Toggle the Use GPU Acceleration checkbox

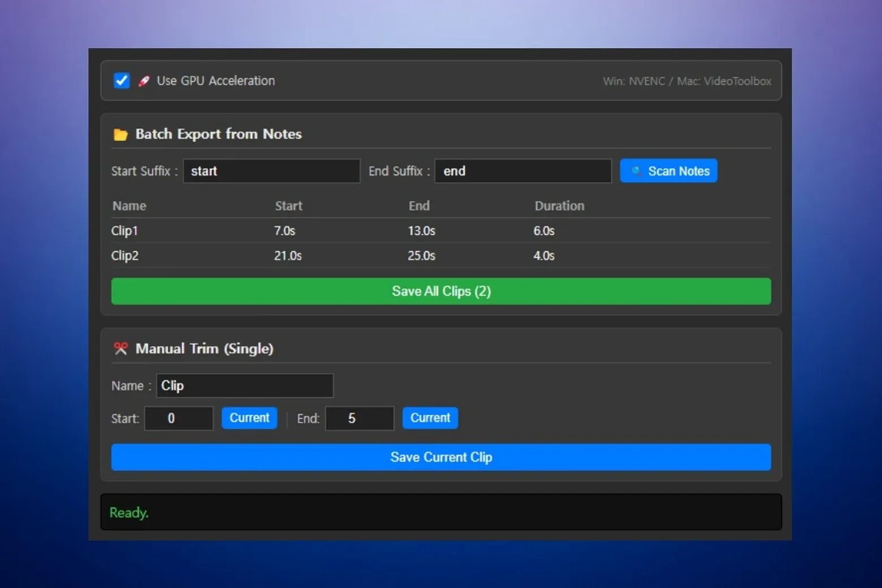coord(121,80)
